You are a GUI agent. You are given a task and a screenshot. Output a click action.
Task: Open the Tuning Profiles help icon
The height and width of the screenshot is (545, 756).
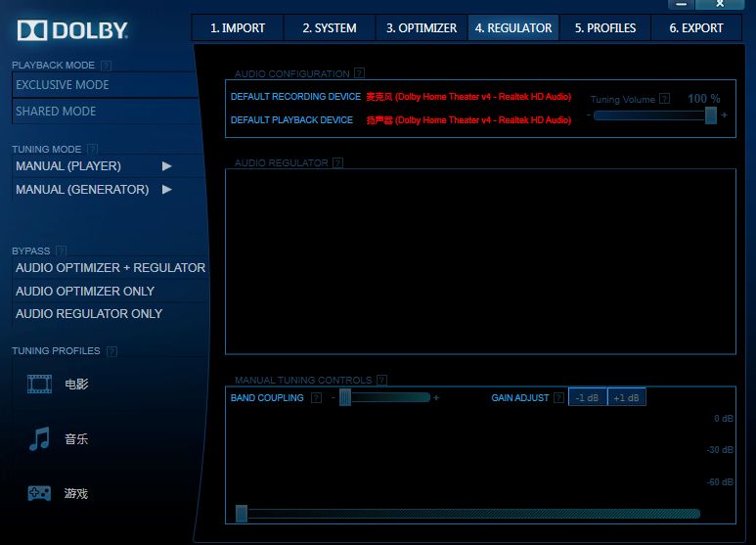pyautogui.click(x=111, y=351)
